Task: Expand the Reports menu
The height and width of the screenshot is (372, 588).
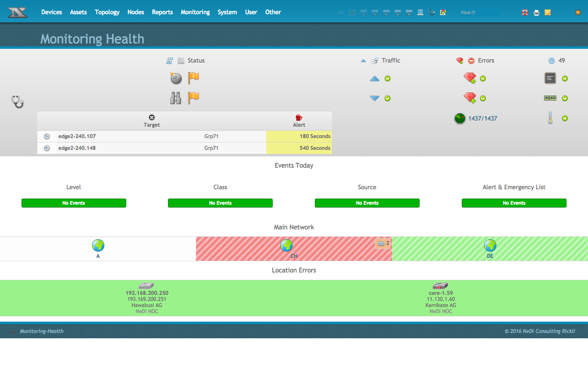Action: (162, 12)
